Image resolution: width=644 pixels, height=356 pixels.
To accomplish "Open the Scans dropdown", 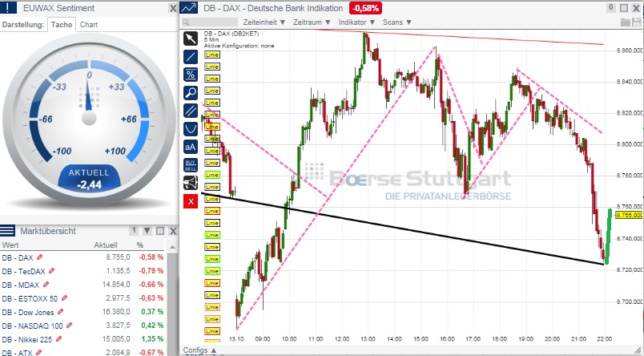I will (397, 22).
